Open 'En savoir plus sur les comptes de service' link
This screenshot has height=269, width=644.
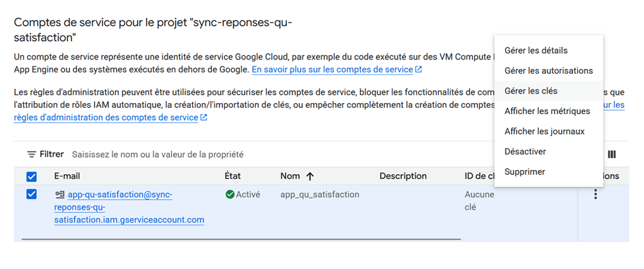pos(333,70)
